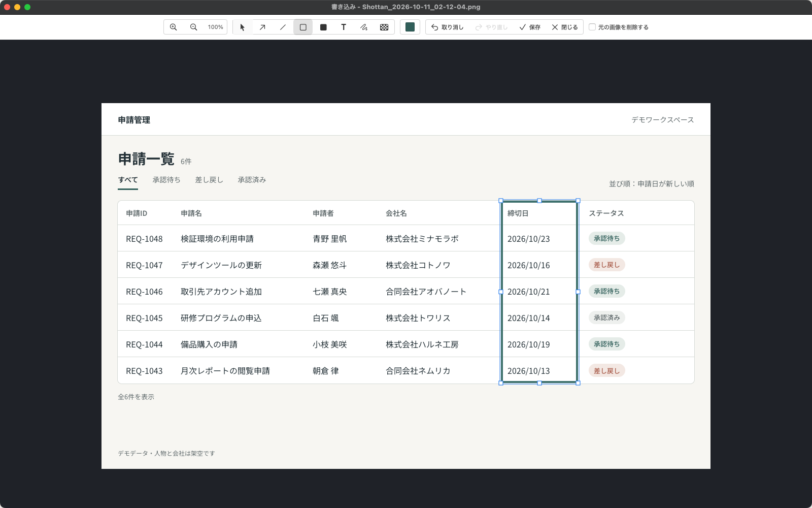Viewport: 812px width, 508px height.
Task: Click 備品購入の申請 request name
Action: pos(209,344)
